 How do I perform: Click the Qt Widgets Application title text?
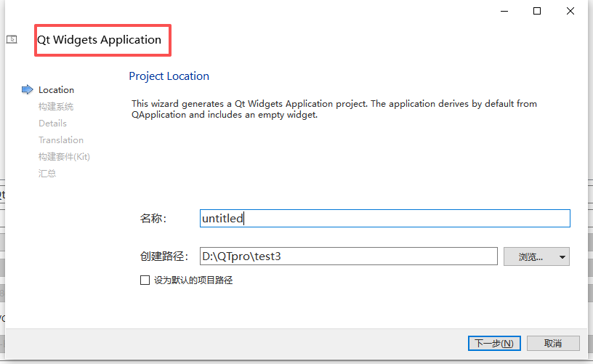tap(99, 40)
